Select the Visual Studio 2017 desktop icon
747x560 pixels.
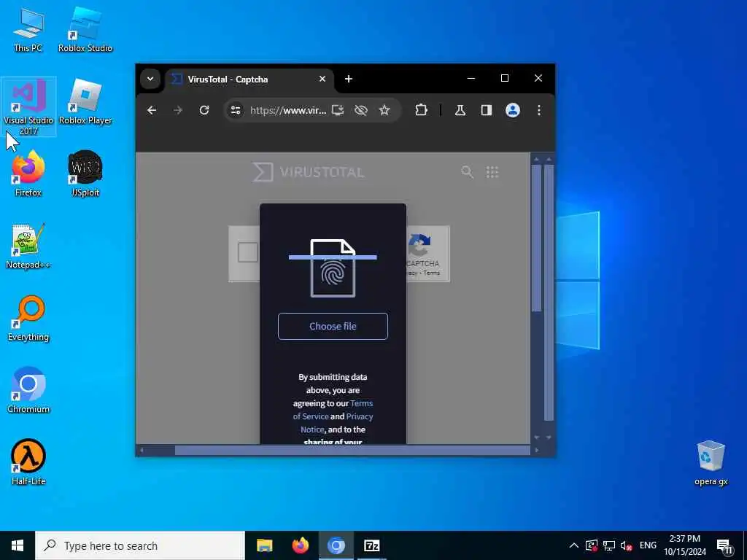[28, 106]
